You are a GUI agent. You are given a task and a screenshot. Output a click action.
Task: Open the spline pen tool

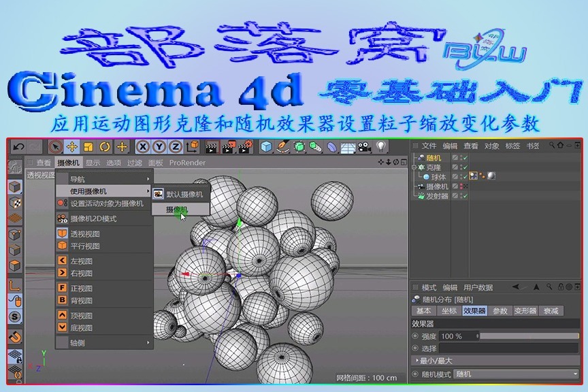pos(282,147)
